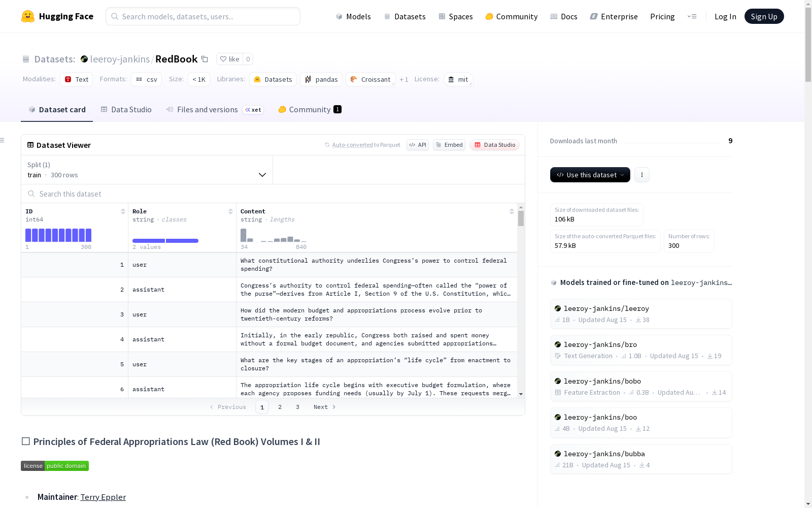812x508 pixels.
Task: Click the Hugging Face logo icon
Action: [x=28, y=16]
